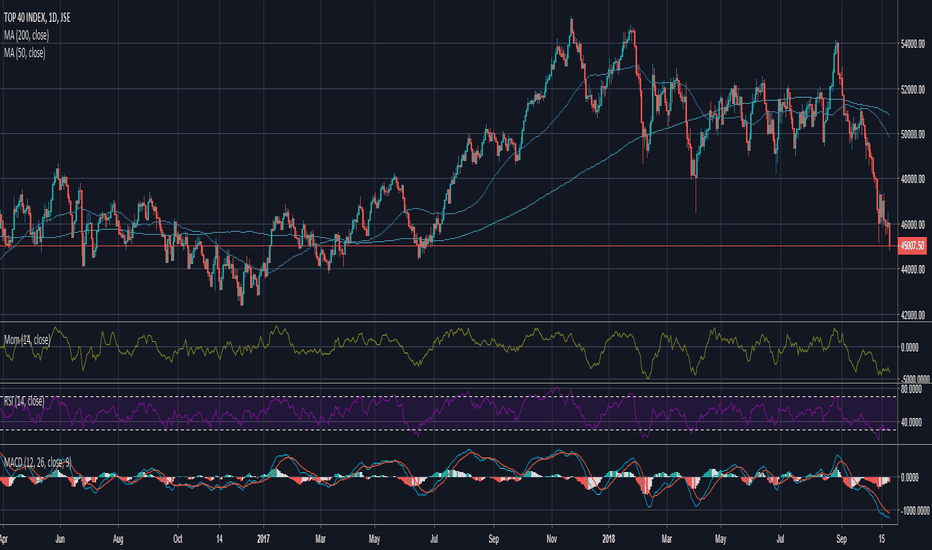Image resolution: width=932 pixels, height=550 pixels.
Task: Click the -5000.0000 momentum scale value
Action: 915,379
